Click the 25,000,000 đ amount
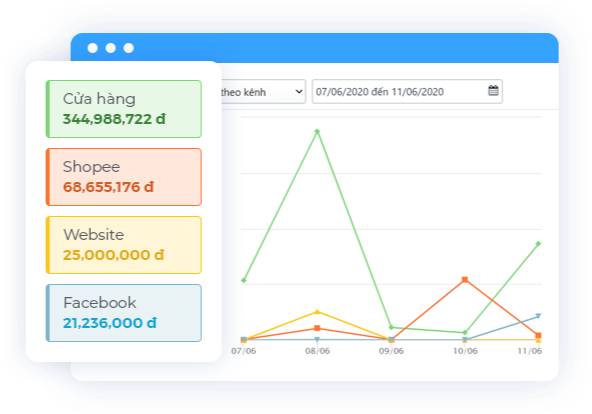Viewport: 592px width, 414px height. pos(113,255)
